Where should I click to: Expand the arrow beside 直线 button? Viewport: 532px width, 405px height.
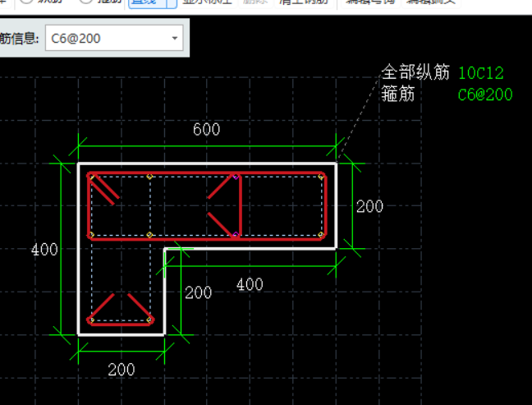[x=169, y=2]
